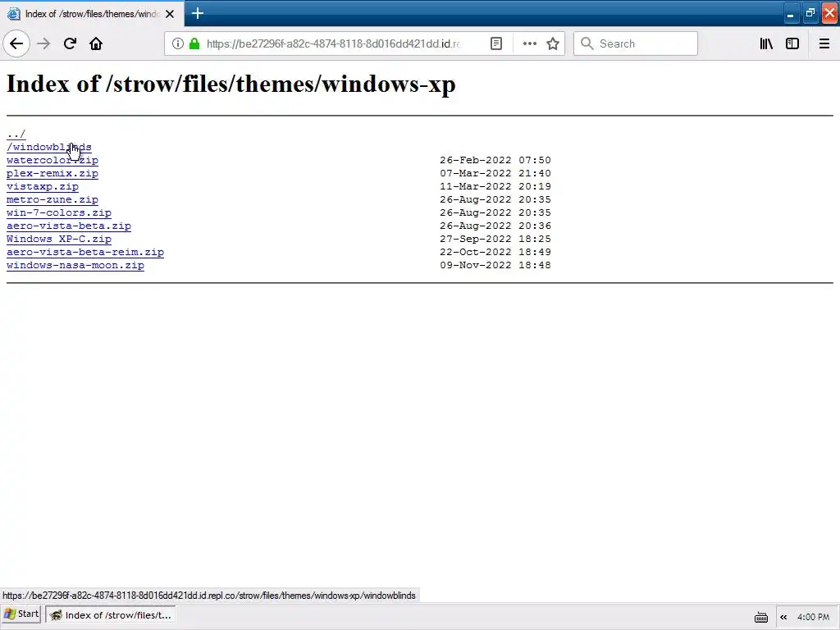The image size is (840, 630).
Task: Click the Forward arrow button
Action: pos(43,44)
